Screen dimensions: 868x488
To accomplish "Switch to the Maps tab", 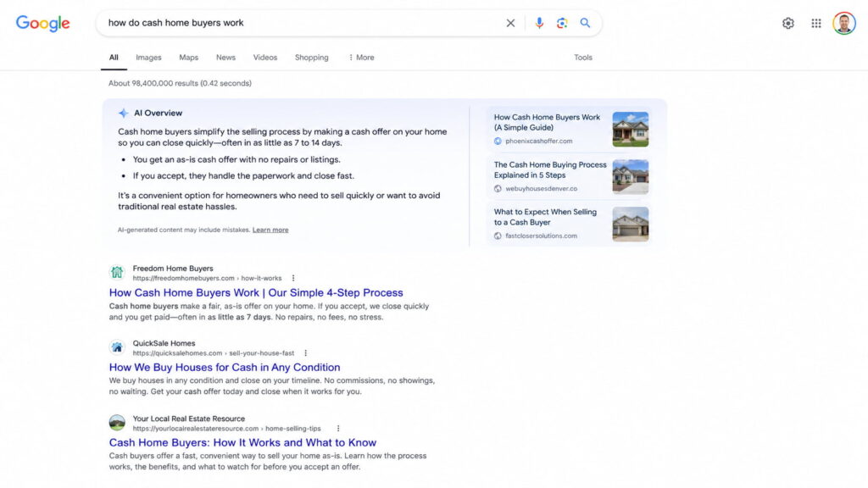I will point(189,58).
